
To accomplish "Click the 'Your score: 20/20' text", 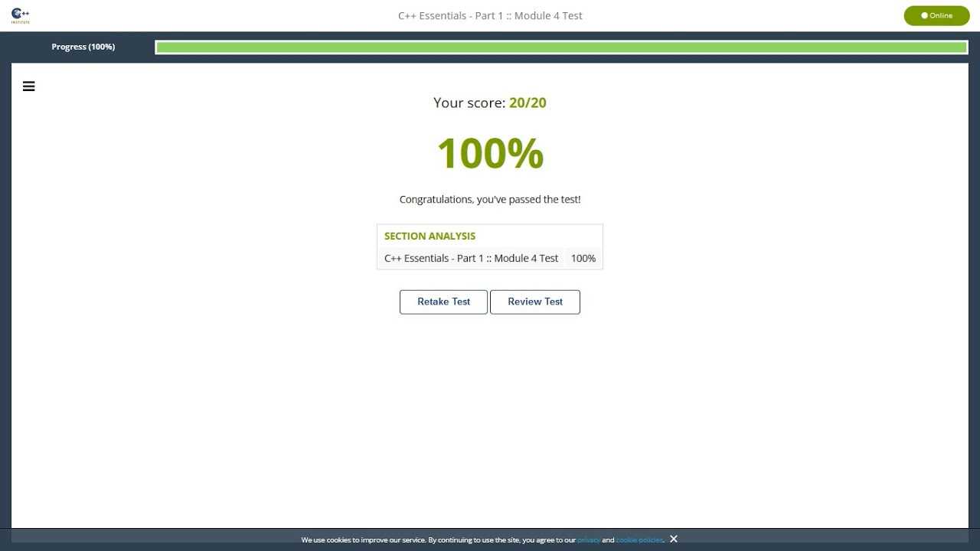I will point(490,103).
